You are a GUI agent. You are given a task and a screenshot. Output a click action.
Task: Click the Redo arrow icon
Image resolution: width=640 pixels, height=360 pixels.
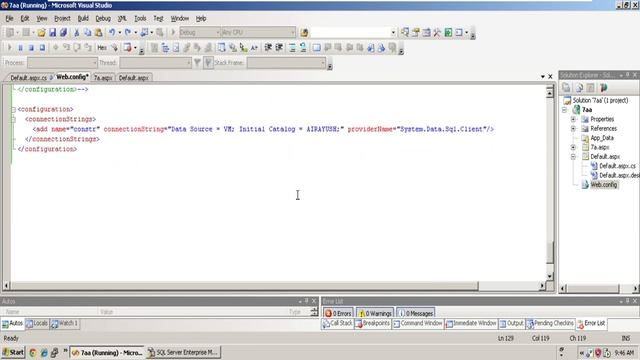point(128,33)
